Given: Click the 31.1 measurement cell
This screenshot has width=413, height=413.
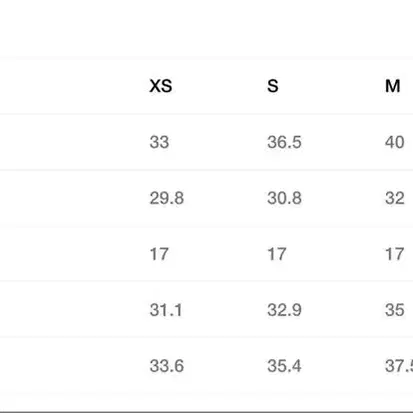Looking at the screenshot, I should coord(166,310).
